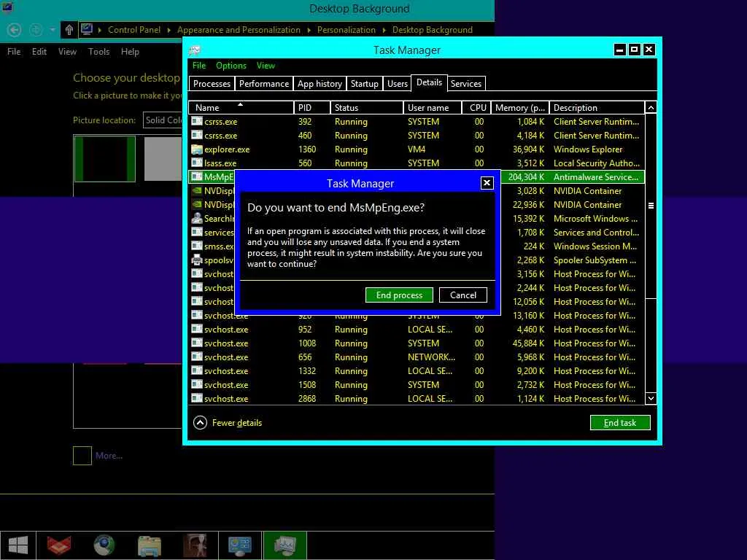
Task: Open Task Manager View menu
Action: (266, 66)
